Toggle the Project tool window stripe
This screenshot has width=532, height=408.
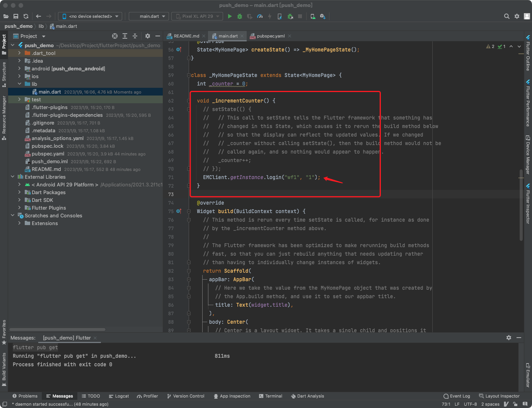click(4, 44)
